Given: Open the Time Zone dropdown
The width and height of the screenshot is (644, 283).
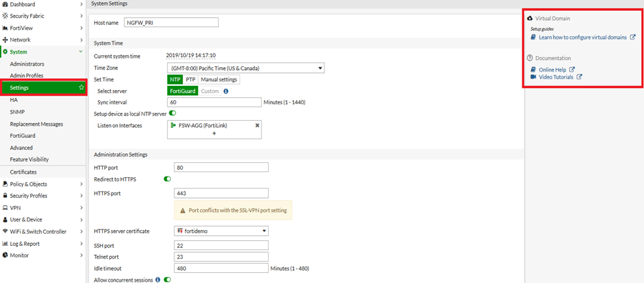Looking at the screenshot, I should [x=246, y=68].
